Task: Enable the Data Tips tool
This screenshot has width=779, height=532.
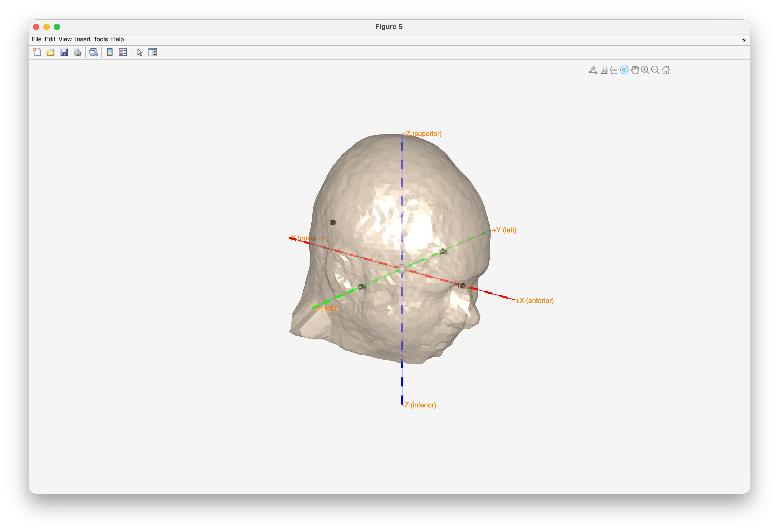Action: coord(614,70)
